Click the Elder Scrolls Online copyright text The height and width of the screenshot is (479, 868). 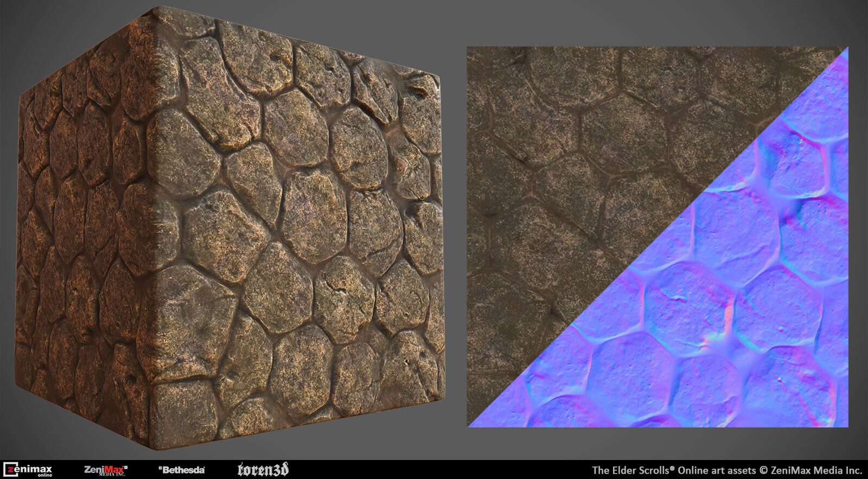click(x=726, y=470)
